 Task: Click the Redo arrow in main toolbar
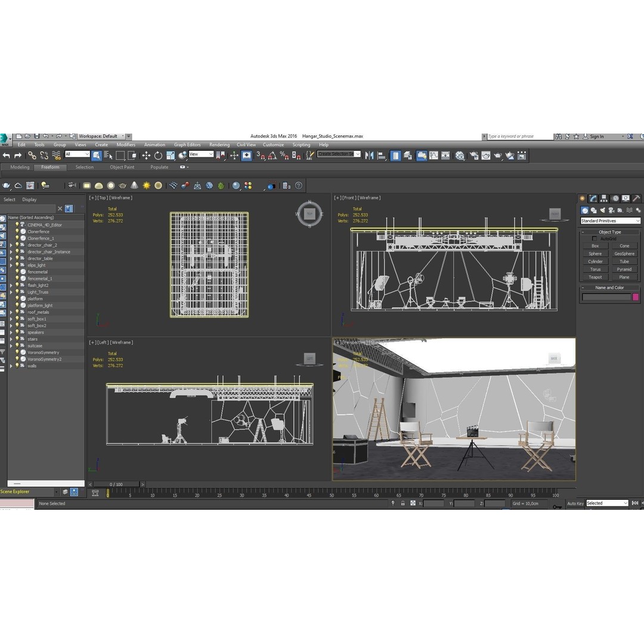(18, 156)
